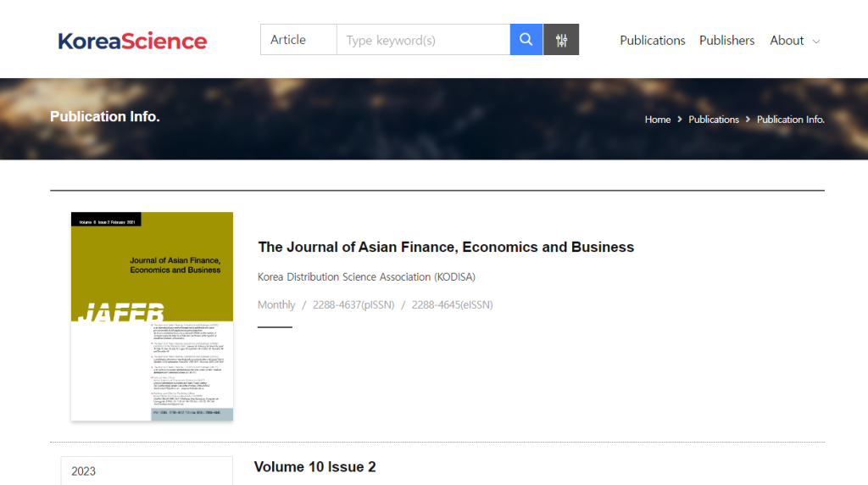This screenshot has height=485, width=868.
Task: Open the JAFEB journal cover image
Action: [x=152, y=315]
